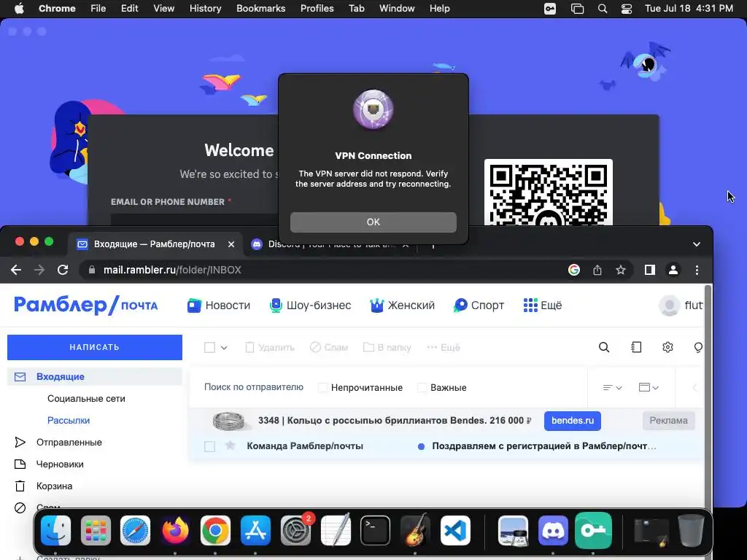Open Социальные сети folder
Viewport: 747px width, 560px height.
[x=86, y=399]
